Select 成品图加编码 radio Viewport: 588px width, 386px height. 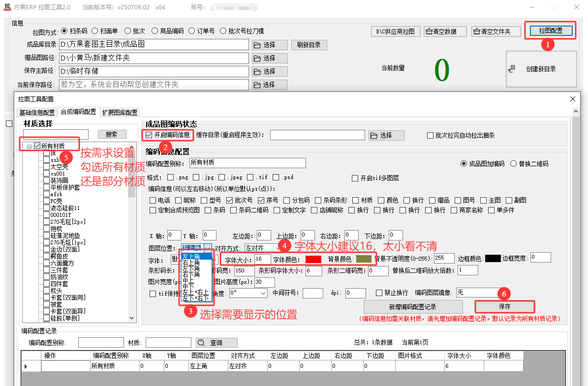coord(464,164)
